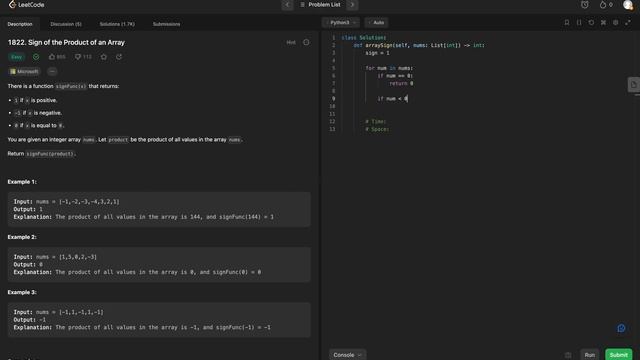Click the LeetCode logo
The width and height of the screenshot is (640, 360).
click(x=27, y=5)
